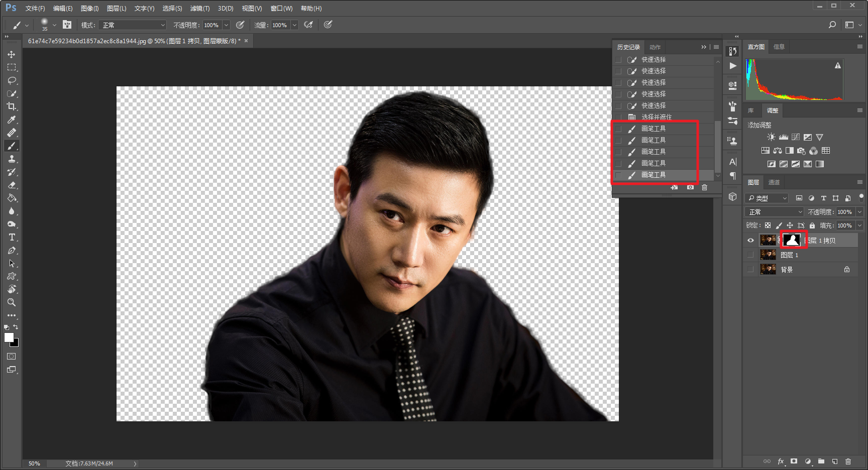The height and width of the screenshot is (470, 868).
Task: Select the Eraser tool
Action: click(12, 185)
